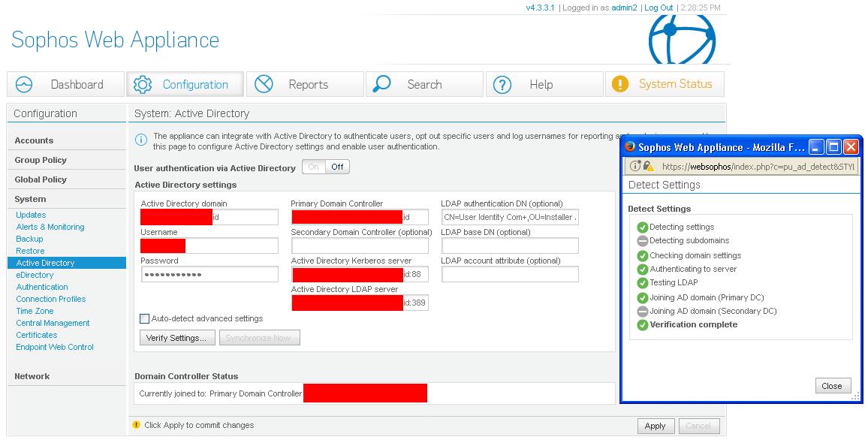The image size is (868, 440).
Task: Open the Search tab
Action: (424, 84)
